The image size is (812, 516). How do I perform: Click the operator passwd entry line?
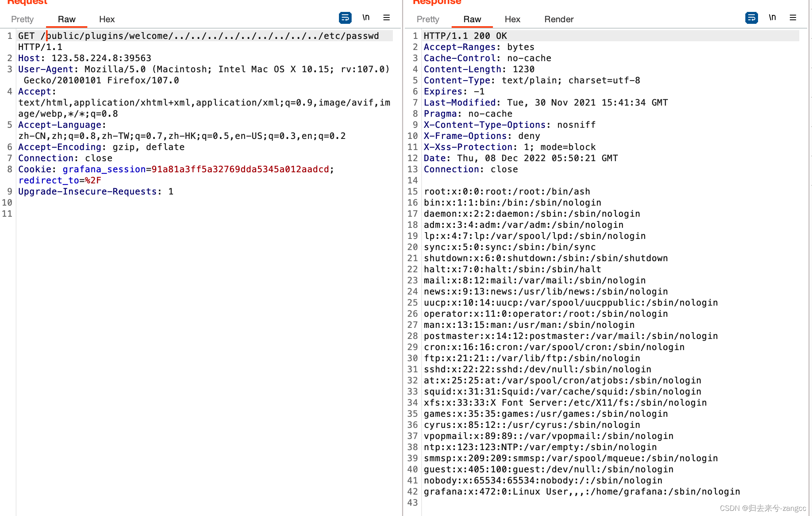pyautogui.click(x=546, y=314)
